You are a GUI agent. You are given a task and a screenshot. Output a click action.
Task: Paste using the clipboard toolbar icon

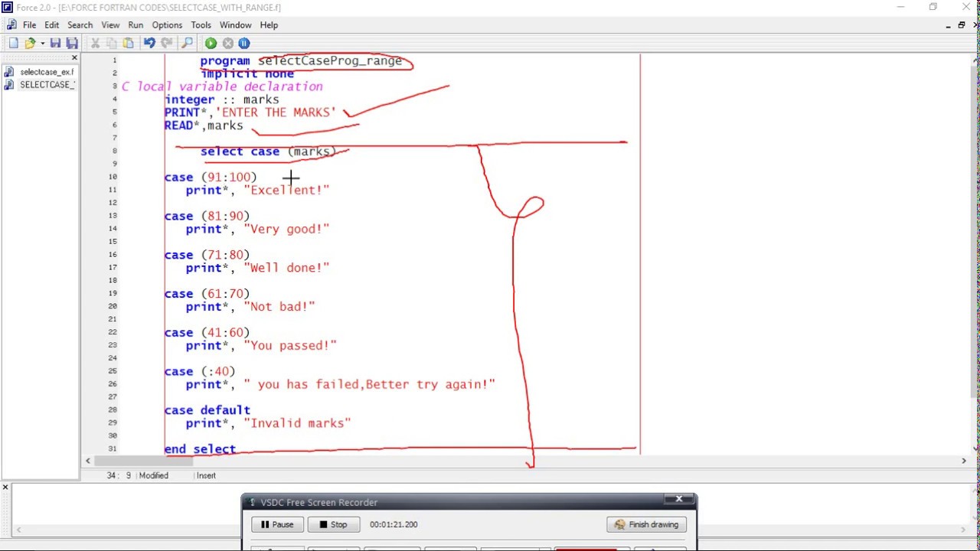pyautogui.click(x=128, y=44)
